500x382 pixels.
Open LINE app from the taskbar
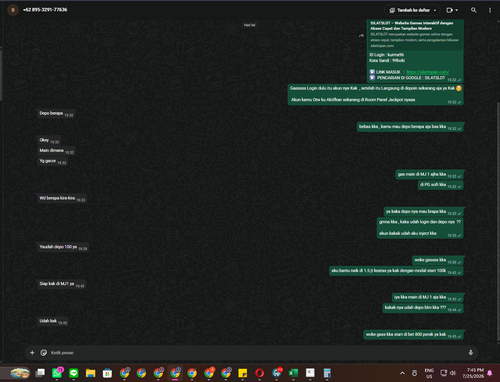tap(74, 373)
